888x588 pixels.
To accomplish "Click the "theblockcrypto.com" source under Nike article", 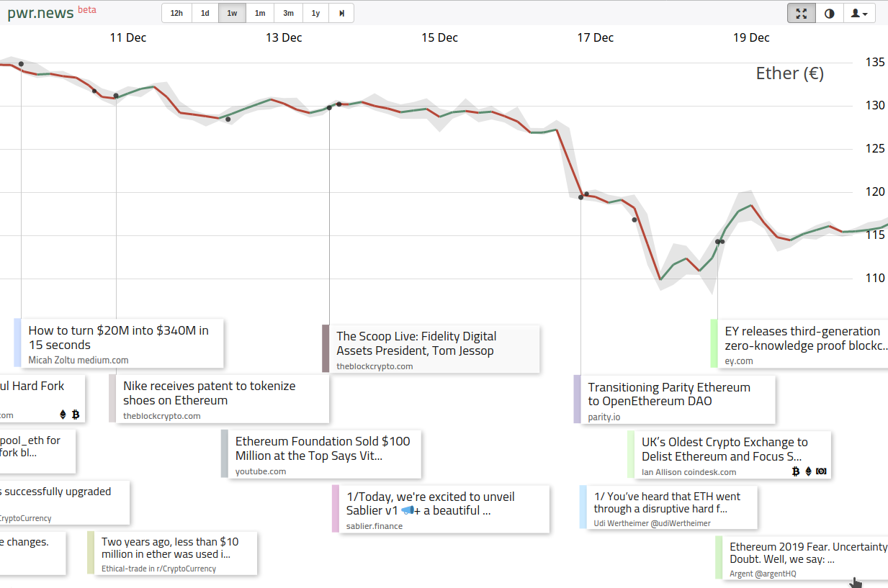I will (162, 416).
